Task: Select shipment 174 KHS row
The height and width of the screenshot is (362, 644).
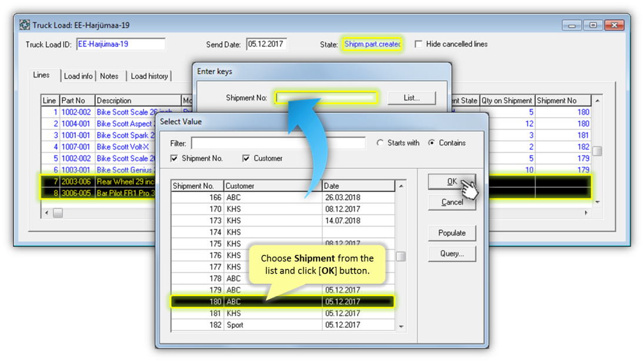Action: click(282, 232)
